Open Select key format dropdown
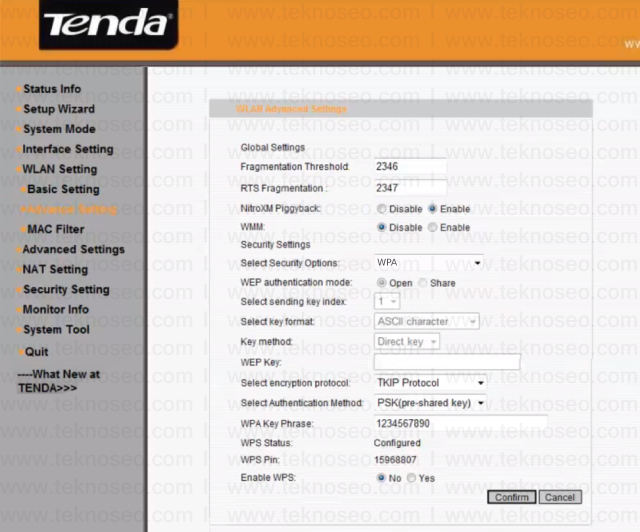The width and height of the screenshot is (640, 532). [x=427, y=321]
